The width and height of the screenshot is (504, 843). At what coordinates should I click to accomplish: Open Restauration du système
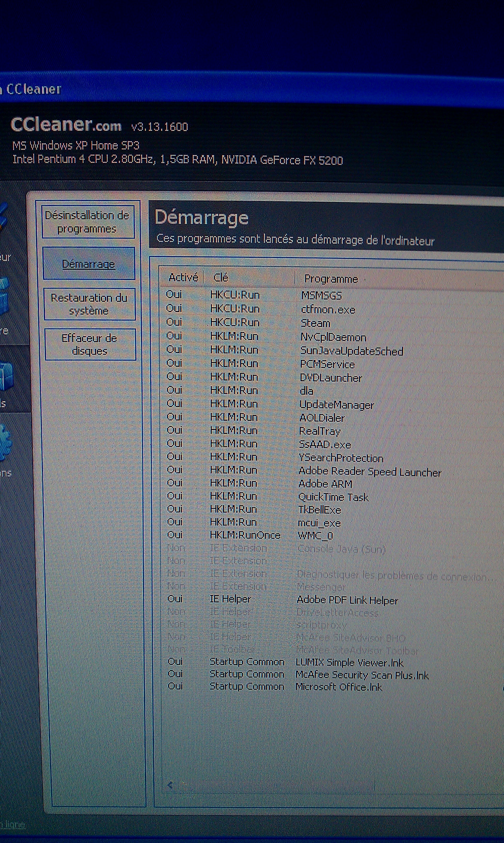[x=89, y=304]
